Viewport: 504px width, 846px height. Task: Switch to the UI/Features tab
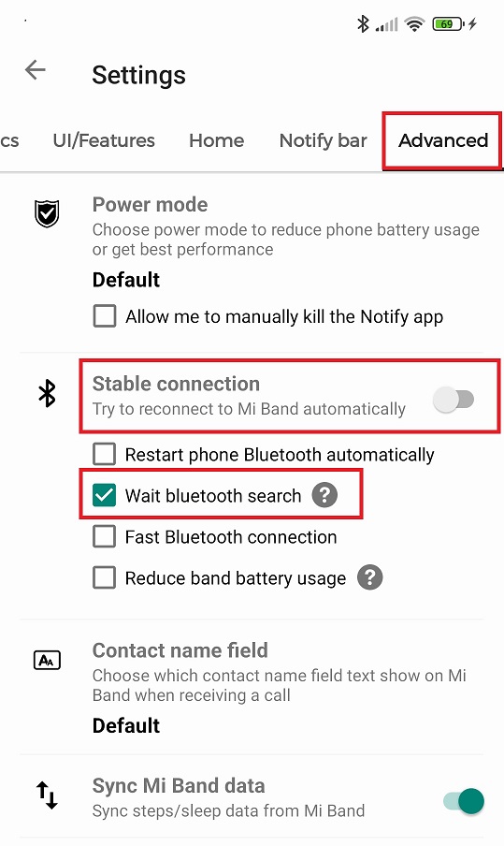point(104,140)
